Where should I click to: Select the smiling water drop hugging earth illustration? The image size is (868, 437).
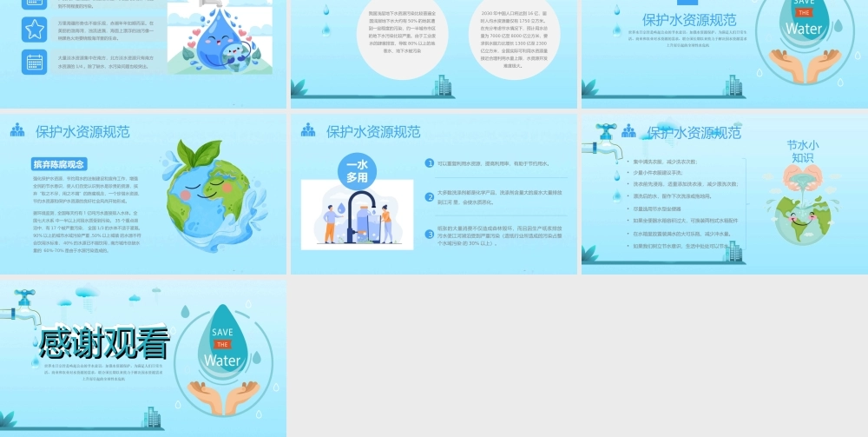tap(220, 37)
